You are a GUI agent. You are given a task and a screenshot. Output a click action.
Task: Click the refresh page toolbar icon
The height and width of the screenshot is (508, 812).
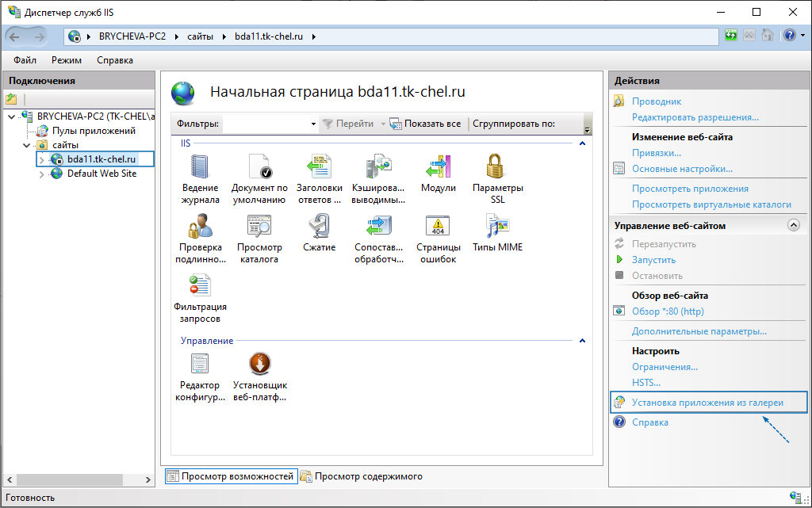click(730, 35)
